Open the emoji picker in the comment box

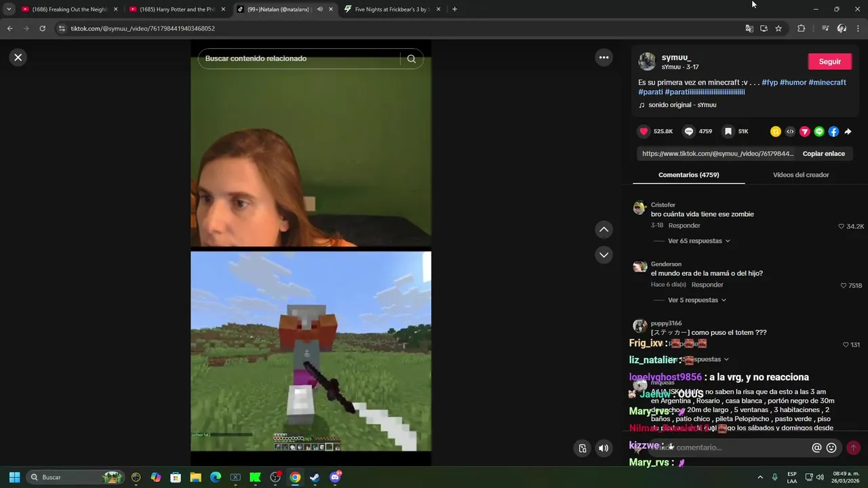tap(831, 448)
